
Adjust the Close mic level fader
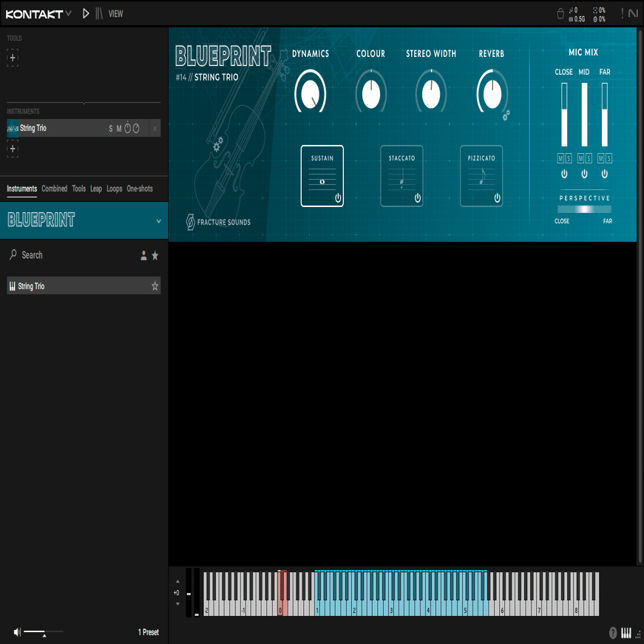tap(564, 115)
